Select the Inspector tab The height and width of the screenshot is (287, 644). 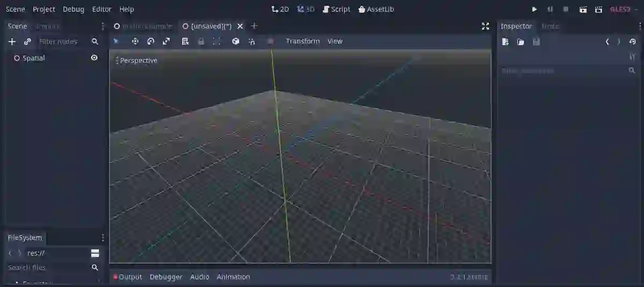[516, 26]
